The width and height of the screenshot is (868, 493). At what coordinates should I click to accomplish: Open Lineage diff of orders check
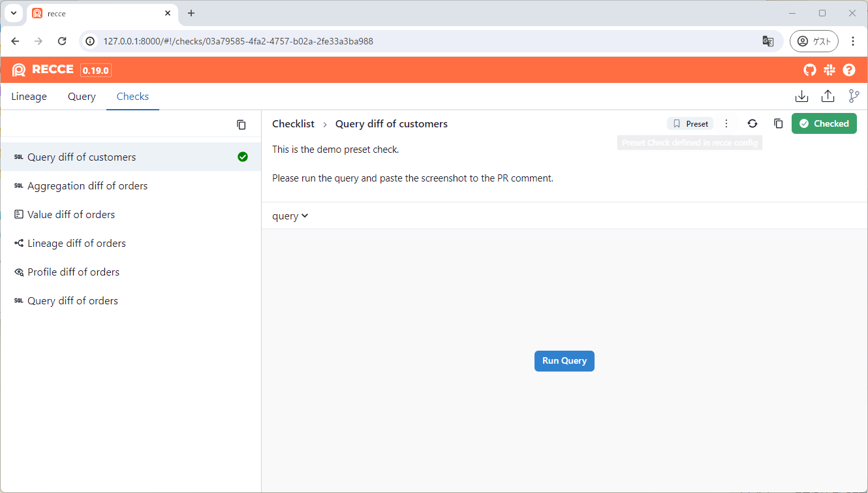[131, 244]
